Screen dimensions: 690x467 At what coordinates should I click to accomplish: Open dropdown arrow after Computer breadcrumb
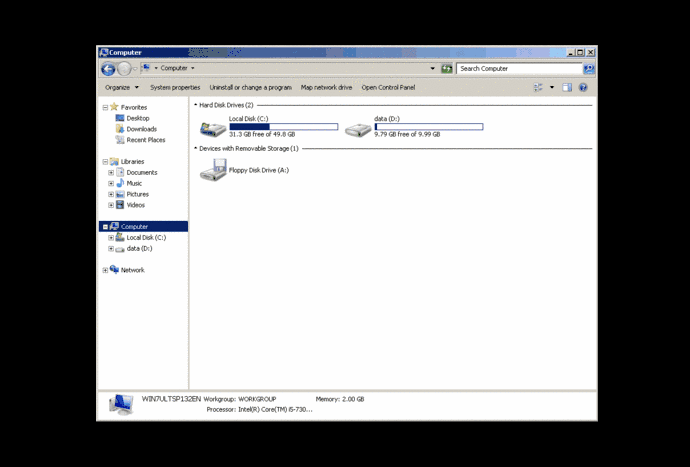pos(193,68)
